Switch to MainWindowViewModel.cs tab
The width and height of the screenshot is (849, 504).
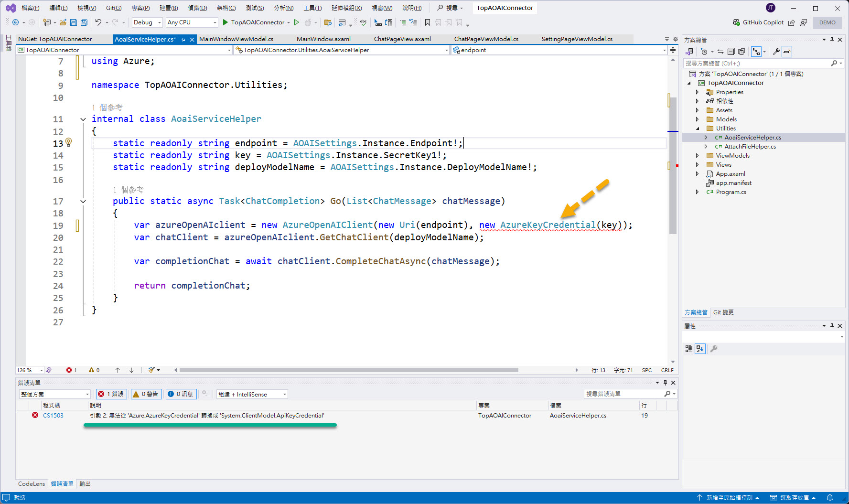pos(236,39)
